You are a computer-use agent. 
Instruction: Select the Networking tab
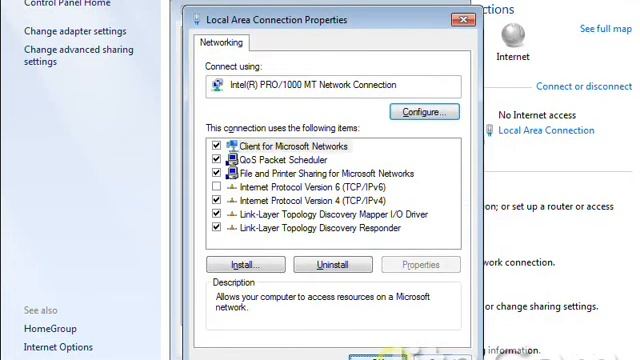(x=221, y=42)
